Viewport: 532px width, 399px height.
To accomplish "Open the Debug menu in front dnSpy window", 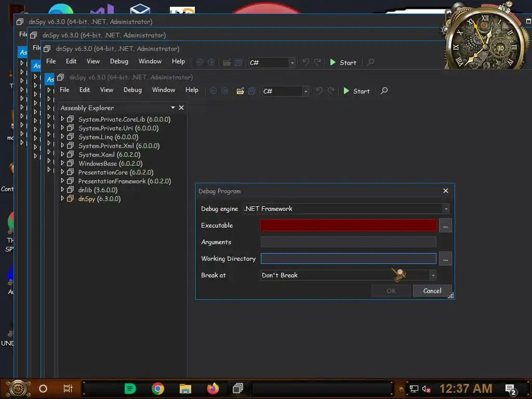I will tap(132, 90).
